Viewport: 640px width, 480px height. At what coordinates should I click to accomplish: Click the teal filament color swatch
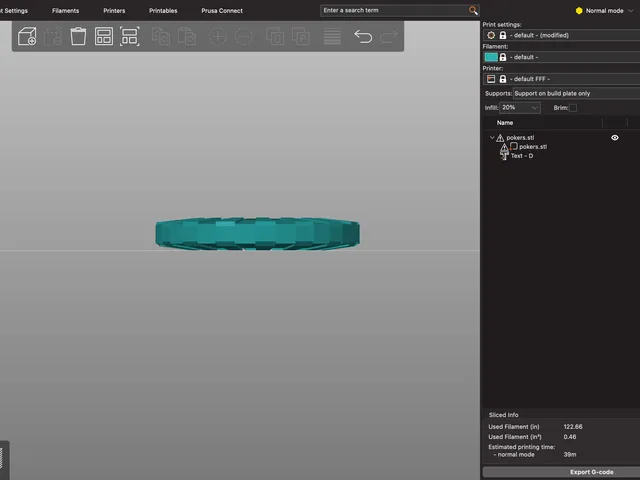(491, 57)
